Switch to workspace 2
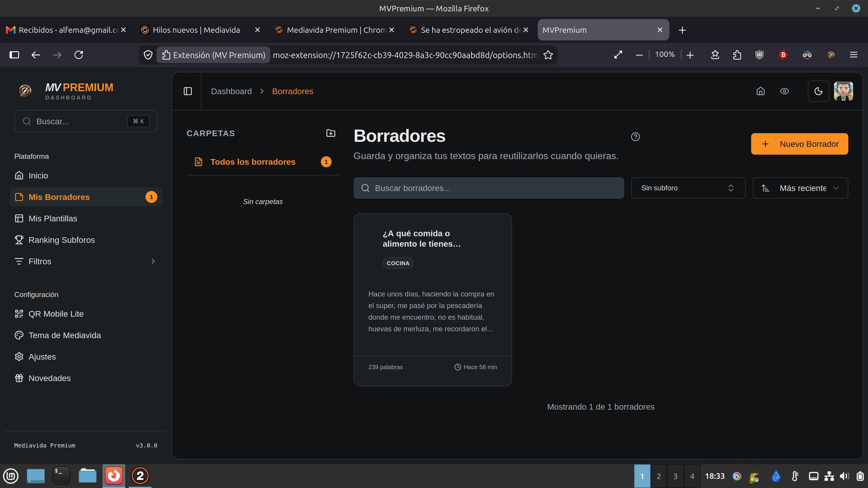868x488 pixels. coord(658,476)
